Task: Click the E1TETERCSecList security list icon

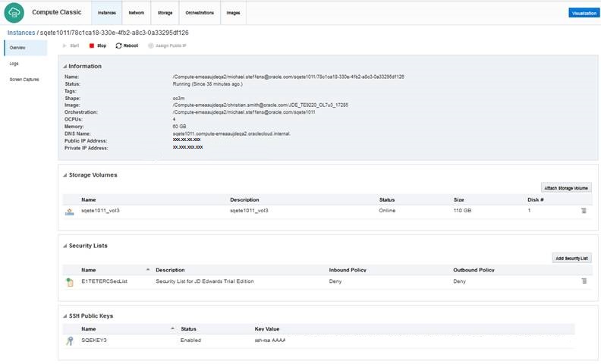Action: (x=69, y=282)
